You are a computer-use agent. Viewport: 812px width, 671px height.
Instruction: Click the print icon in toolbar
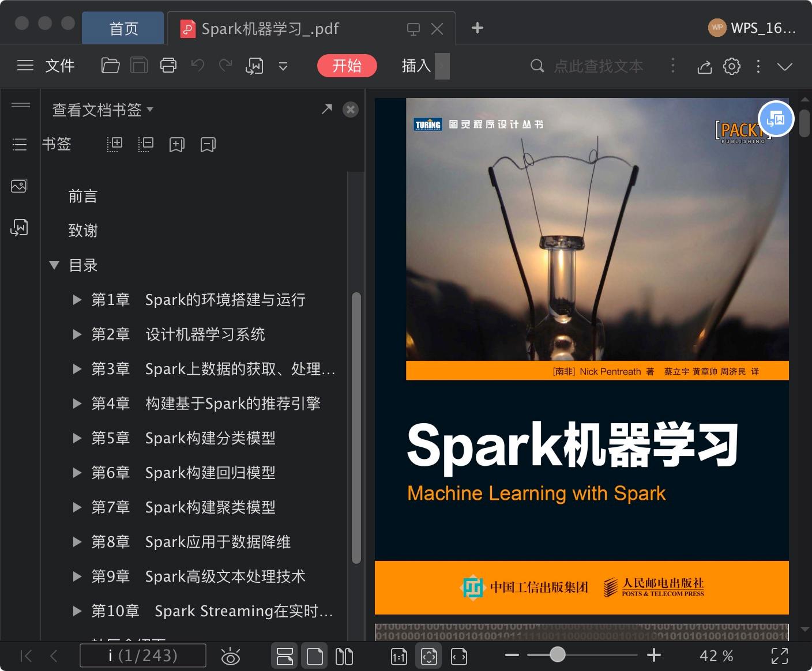point(168,66)
